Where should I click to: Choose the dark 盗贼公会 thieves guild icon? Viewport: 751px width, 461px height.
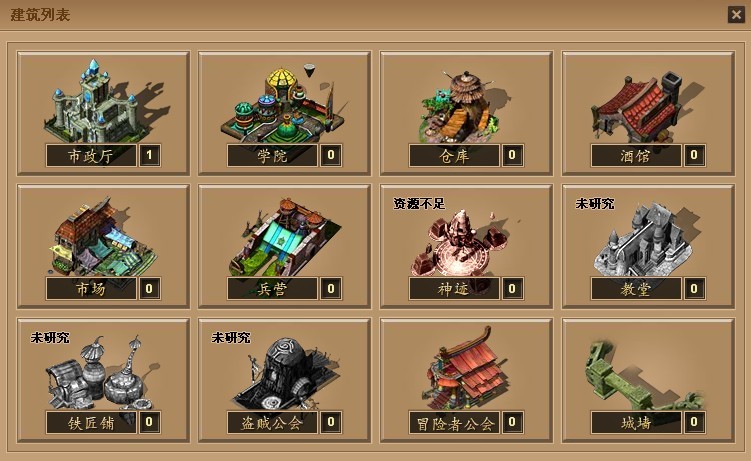[x=285, y=373]
